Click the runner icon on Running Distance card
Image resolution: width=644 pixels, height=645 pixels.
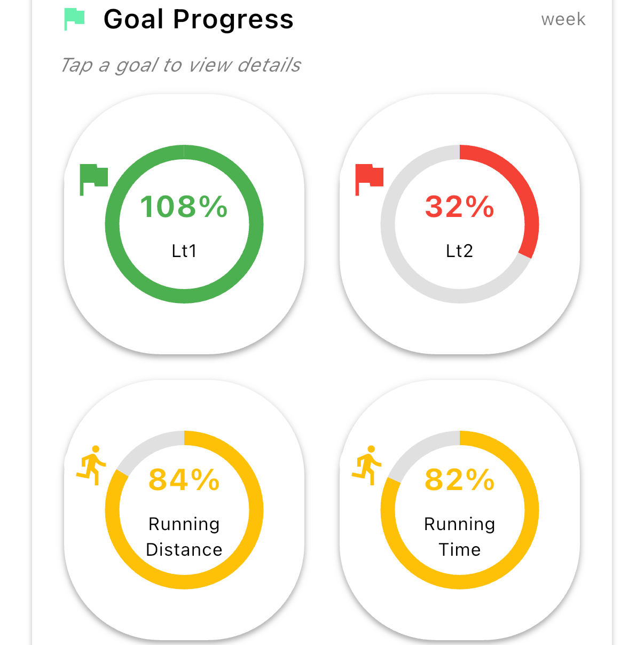coord(91,465)
